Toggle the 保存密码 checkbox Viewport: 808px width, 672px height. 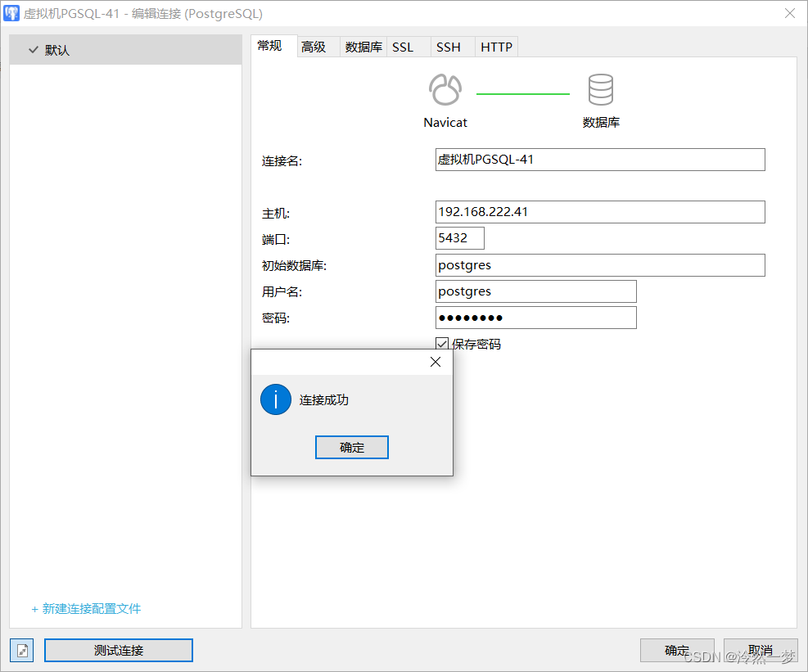[x=441, y=344]
